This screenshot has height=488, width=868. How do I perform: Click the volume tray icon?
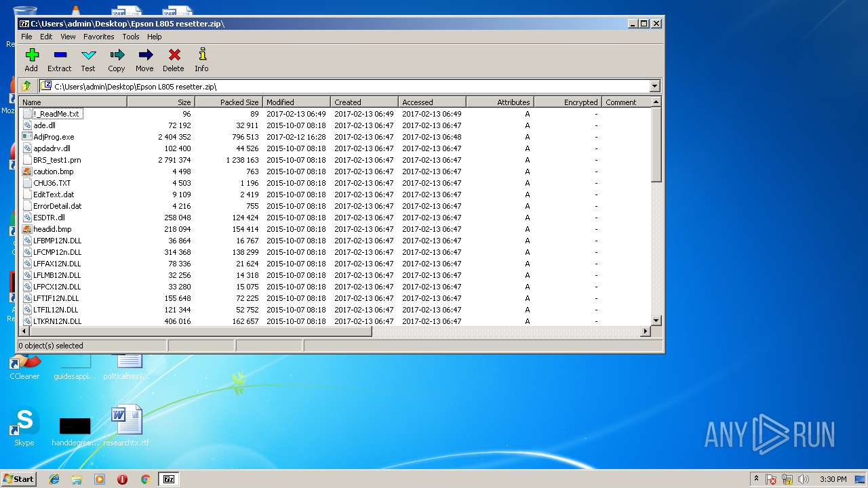point(804,479)
